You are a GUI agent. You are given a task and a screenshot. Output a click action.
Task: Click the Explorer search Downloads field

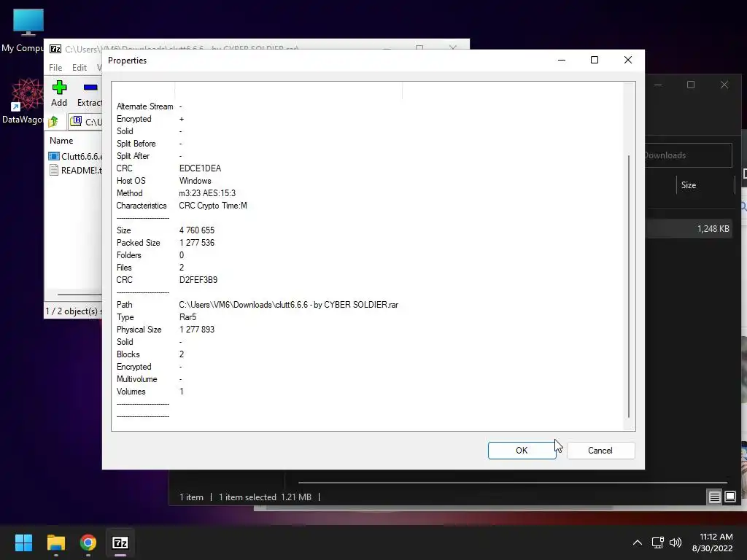click(689, 155)
